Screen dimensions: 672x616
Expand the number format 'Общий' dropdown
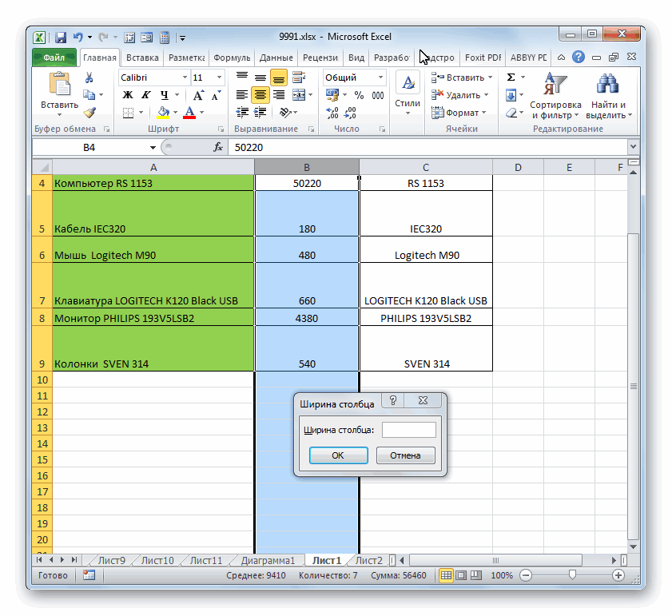click(380, 77)
